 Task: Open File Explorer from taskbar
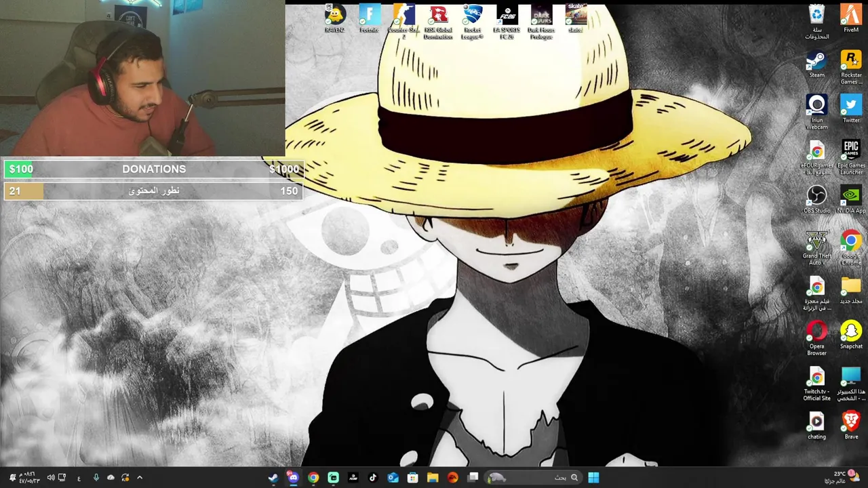(x=433, y=477)
